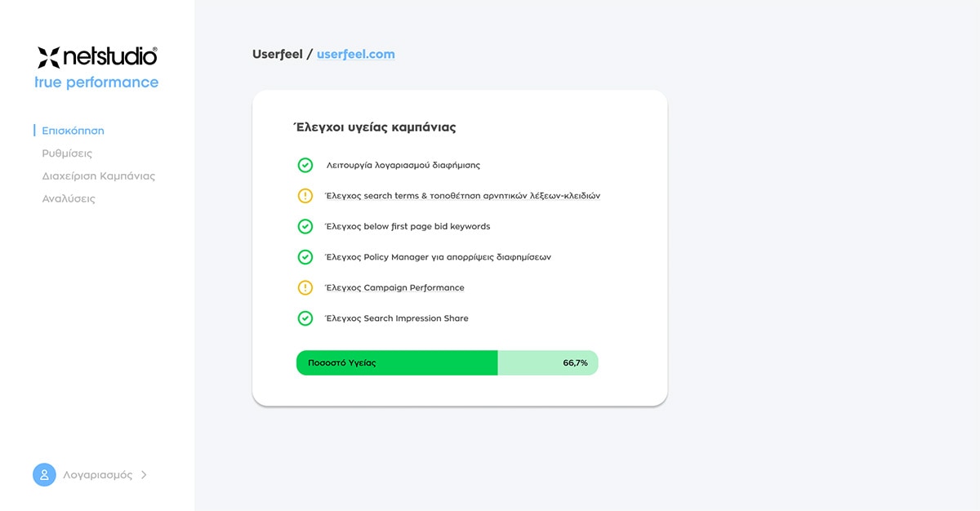Click the Ποσοστό Υγείας progress bar
The width and height of the screenshot is (980, 511).
447,362
